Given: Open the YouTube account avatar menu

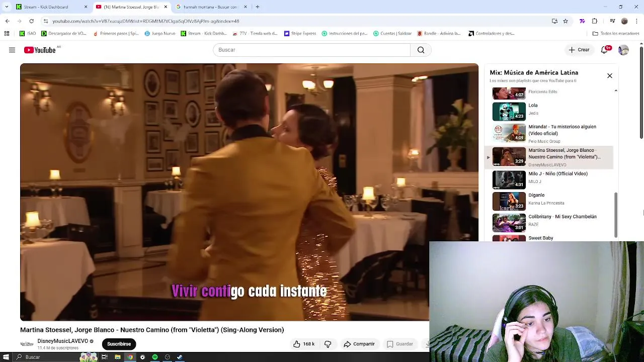Looking at the screenshot, I should (x=623, y=50).
